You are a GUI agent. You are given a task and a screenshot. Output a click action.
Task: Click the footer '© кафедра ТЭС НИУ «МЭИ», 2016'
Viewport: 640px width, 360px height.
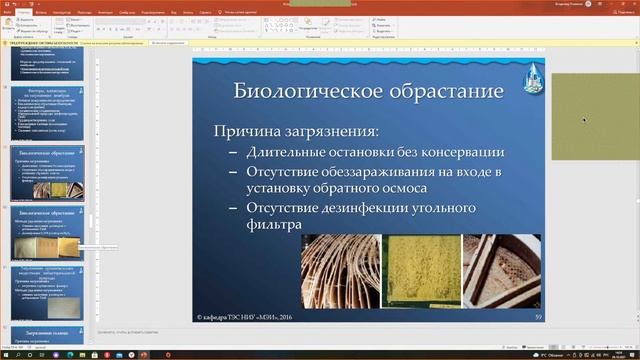[x=244, y=317]
